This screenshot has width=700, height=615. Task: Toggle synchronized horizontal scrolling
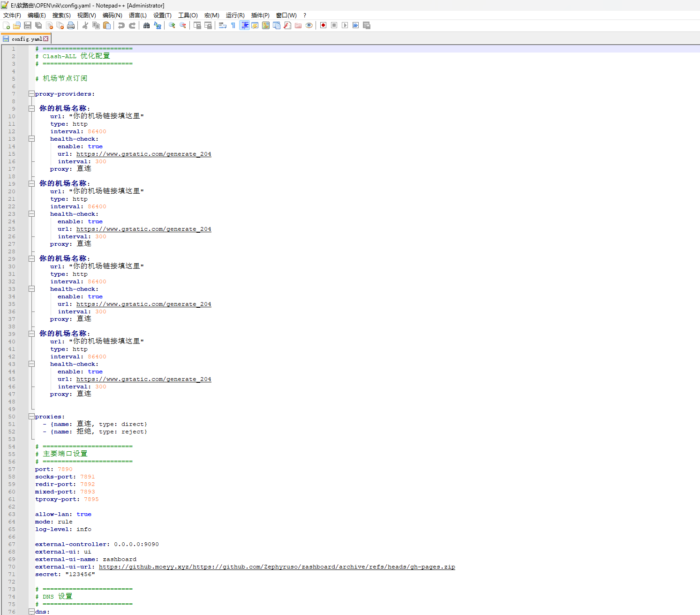pos(208,25)
